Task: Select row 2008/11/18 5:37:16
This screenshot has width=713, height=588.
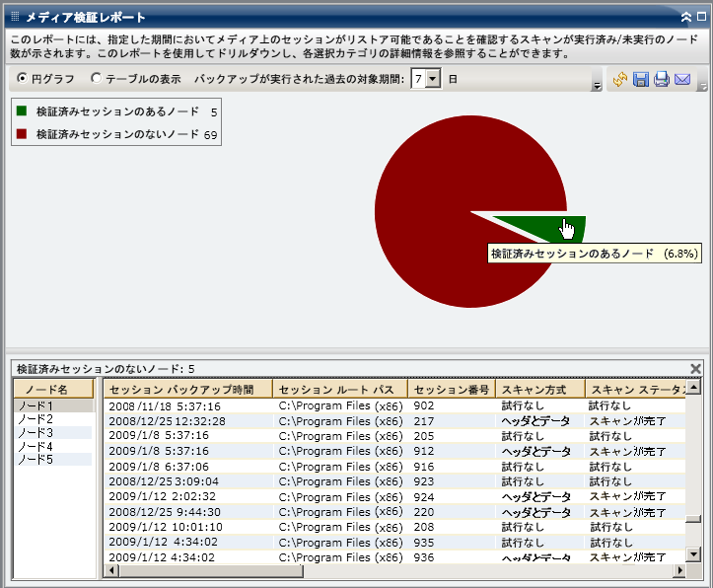Action: coord(394,406)
